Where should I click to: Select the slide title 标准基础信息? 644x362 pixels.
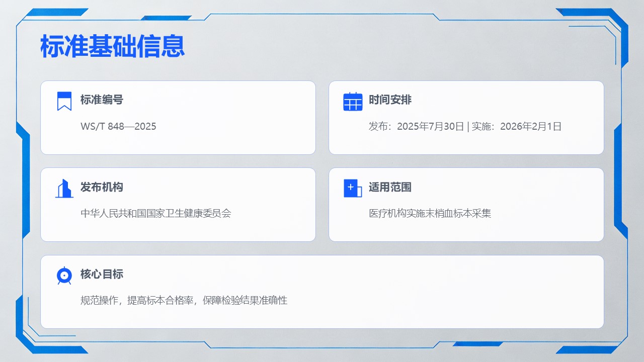coord(112,47)
